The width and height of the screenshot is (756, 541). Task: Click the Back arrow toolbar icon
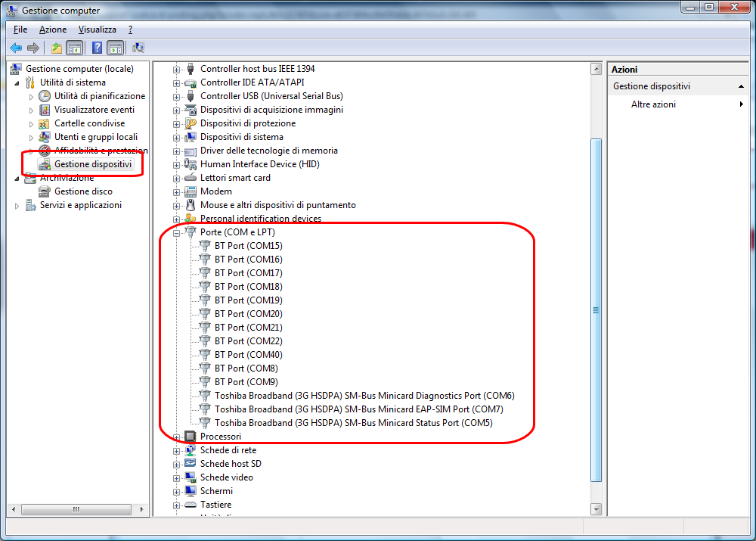(16, 48)
